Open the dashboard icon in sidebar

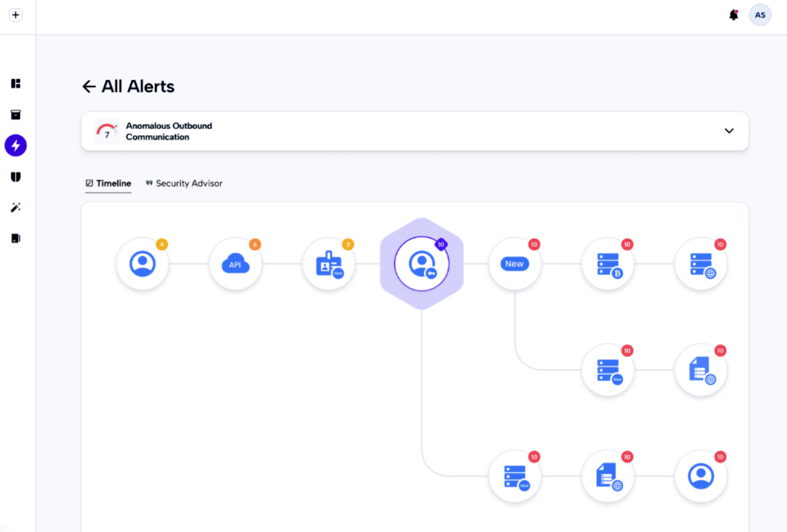16,84
